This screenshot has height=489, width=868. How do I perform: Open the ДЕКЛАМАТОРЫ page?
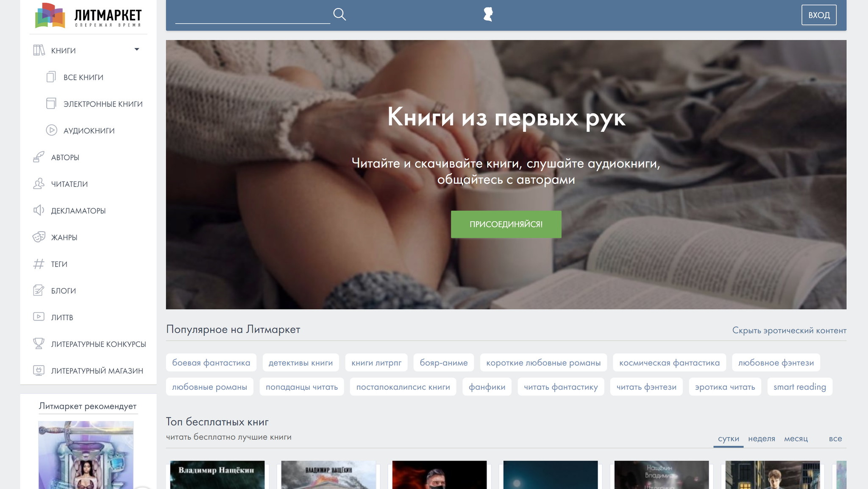point(78,211)
